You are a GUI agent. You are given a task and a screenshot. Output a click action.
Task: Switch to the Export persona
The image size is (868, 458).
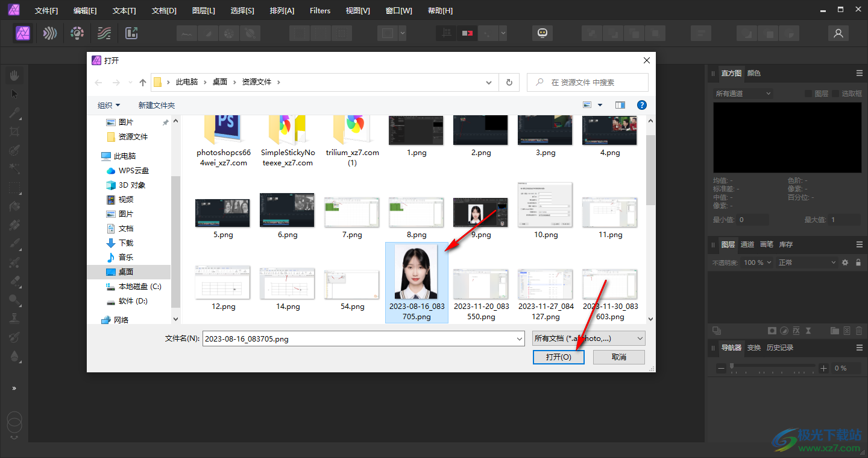pos(131,33)
